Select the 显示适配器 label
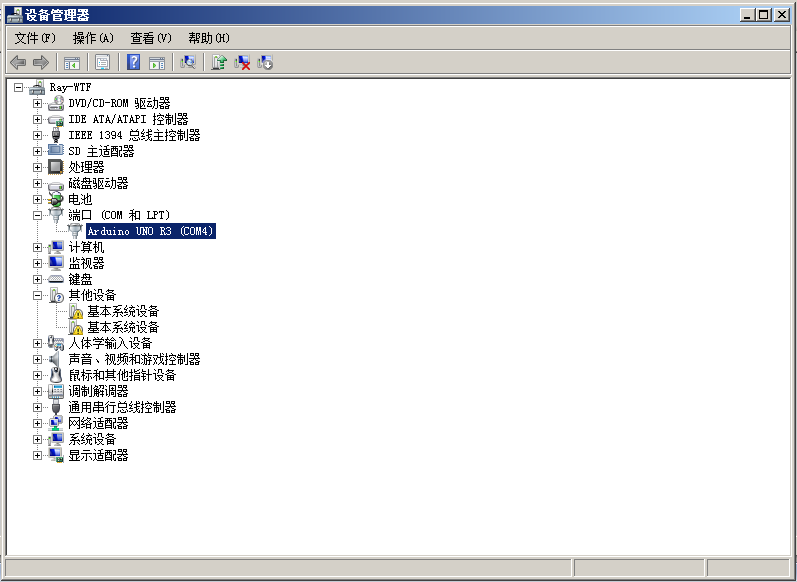797x582 pixels. click(99, 455)
